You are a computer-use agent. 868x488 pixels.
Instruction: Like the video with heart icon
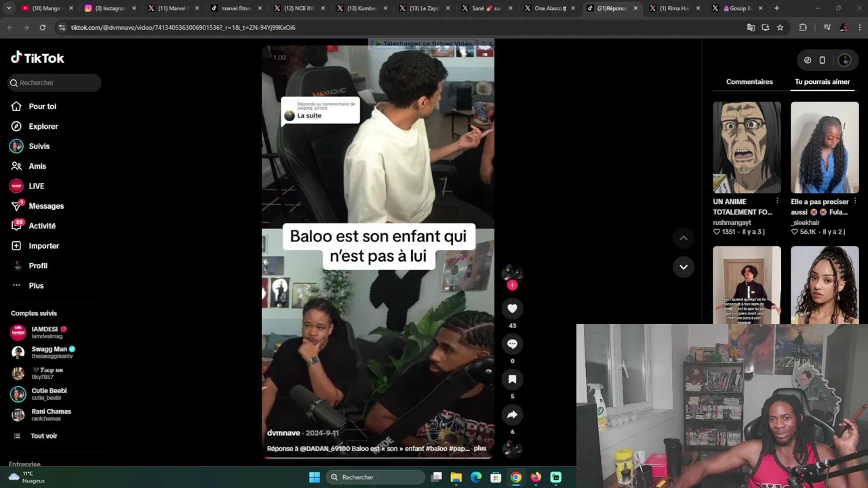pos(512,308)
